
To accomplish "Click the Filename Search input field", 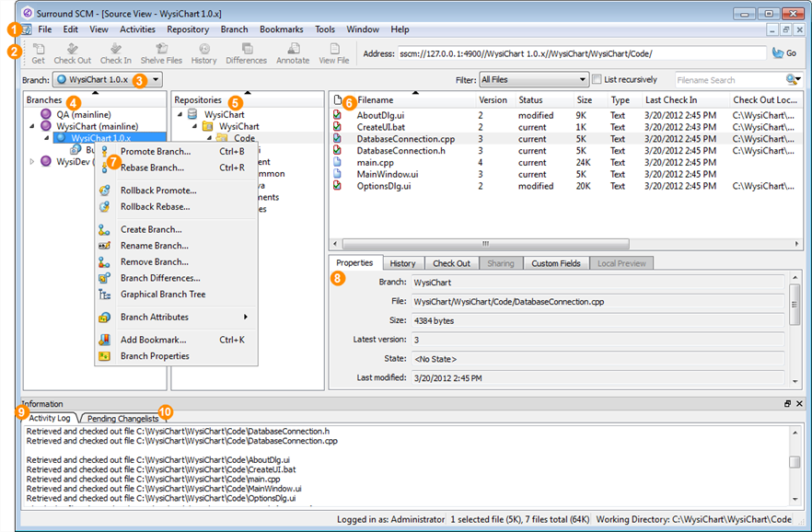I will 727,80.
